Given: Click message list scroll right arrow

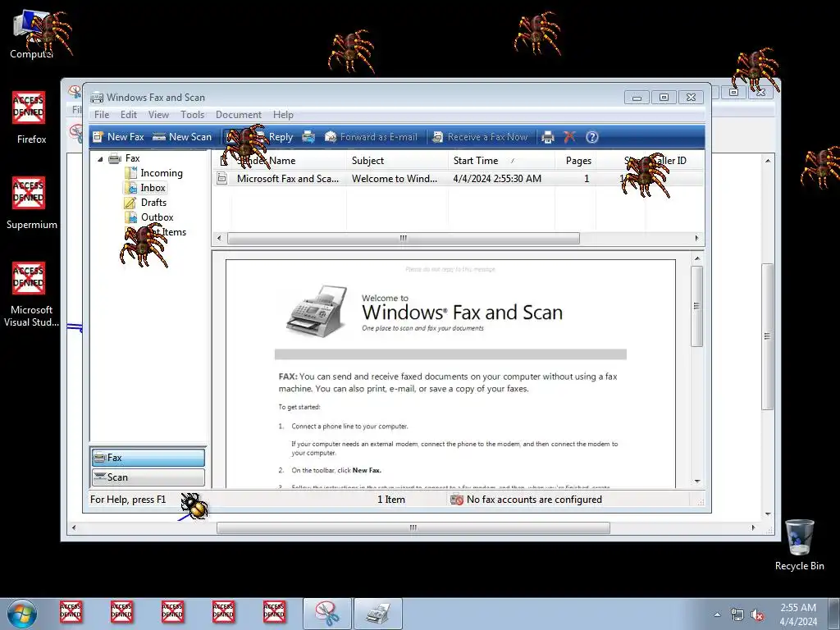Looking at the screenshot, I should pos(696,239).
